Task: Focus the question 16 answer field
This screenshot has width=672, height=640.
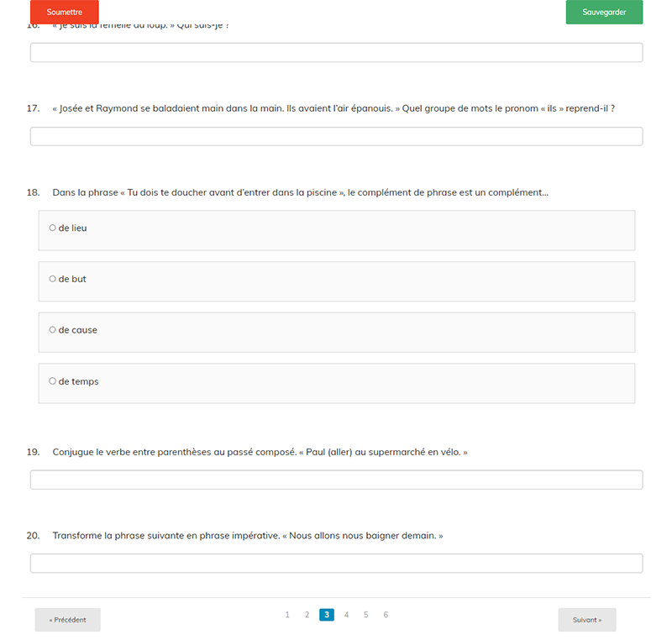Action: (x=336, y=53)
